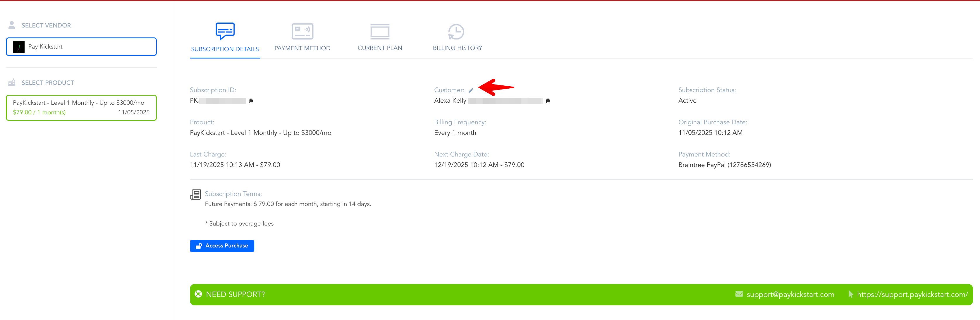The image size is (980, 320).
Task: Click the Pay Kickstart vendor logo thumbnail
Action: click(19, 47)
